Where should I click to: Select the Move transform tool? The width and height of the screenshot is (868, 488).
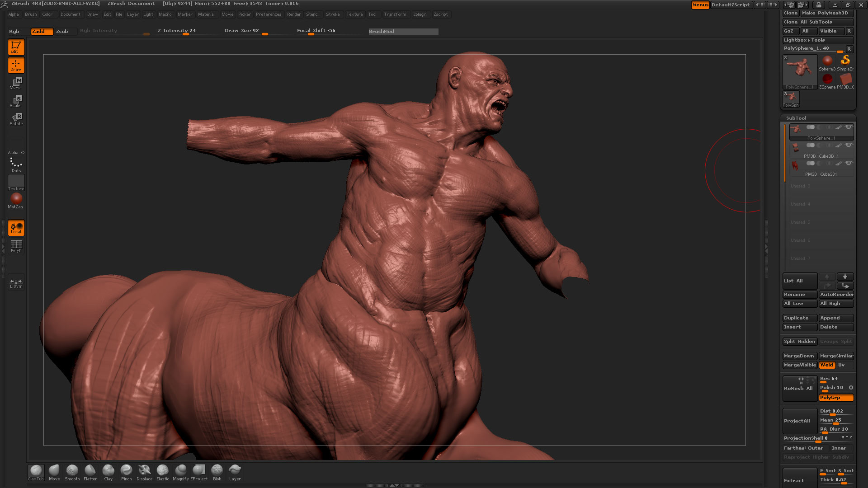pyautogui.click(x=16, y=83)
